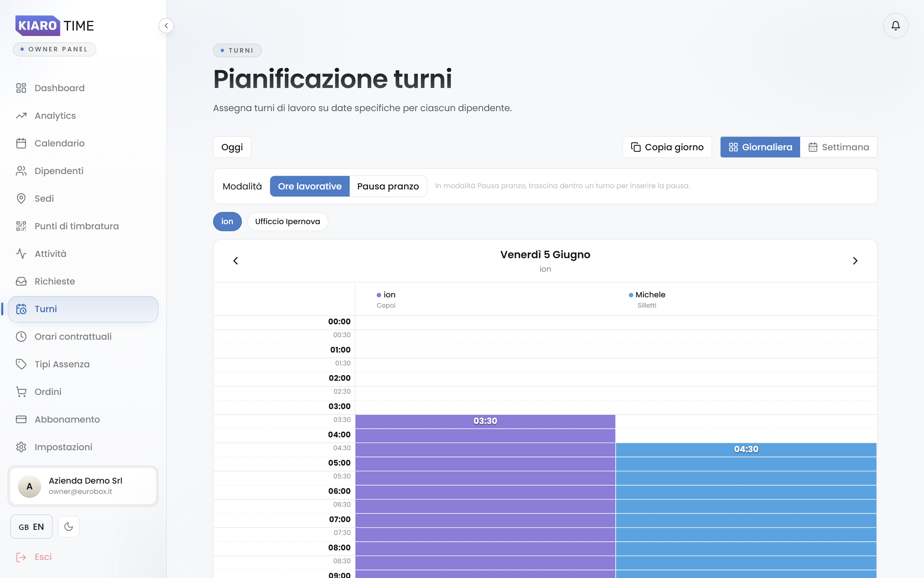
Task: Click Copia giorno button
Action: click(x=667, y=147)
